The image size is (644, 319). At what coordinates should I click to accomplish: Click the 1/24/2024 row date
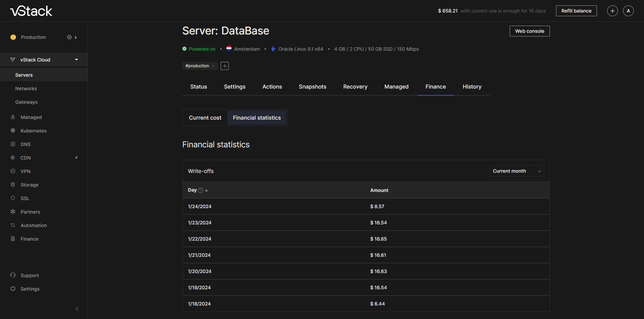(200, 206)
